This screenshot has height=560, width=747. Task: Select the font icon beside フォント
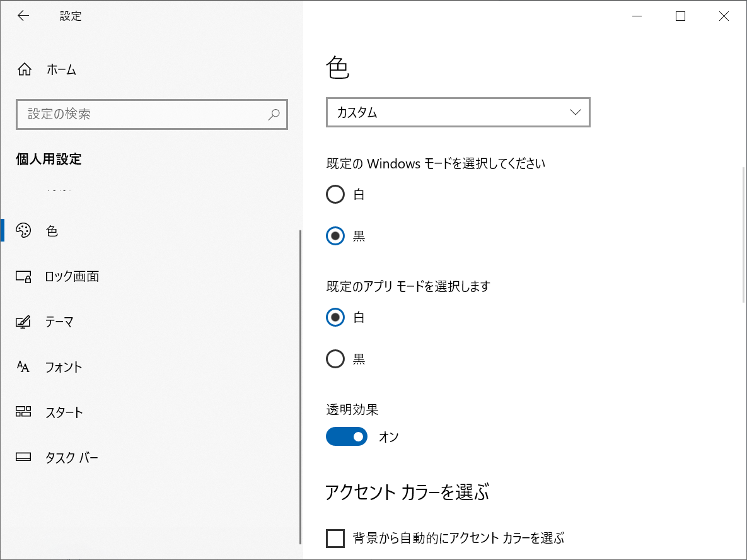coord(23,367)
